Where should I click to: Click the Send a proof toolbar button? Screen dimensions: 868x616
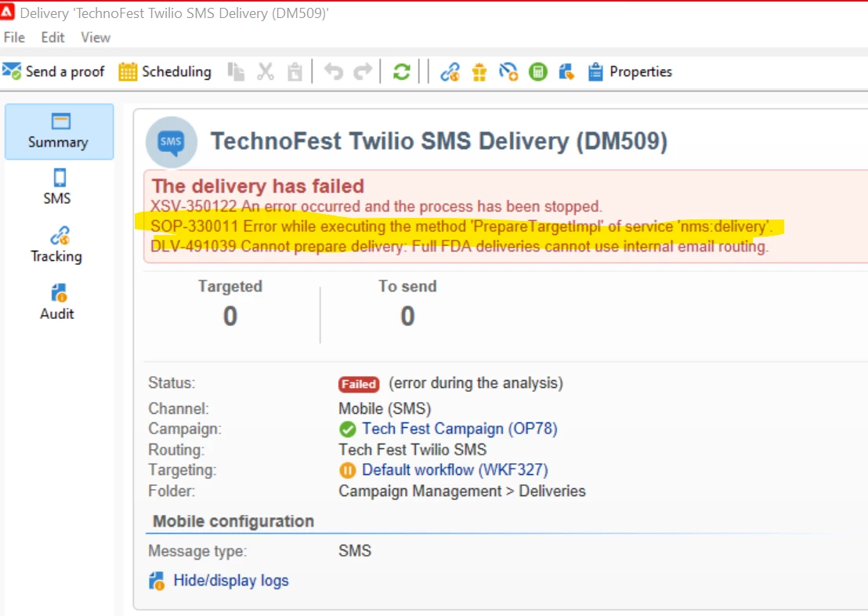coord(53,71)
